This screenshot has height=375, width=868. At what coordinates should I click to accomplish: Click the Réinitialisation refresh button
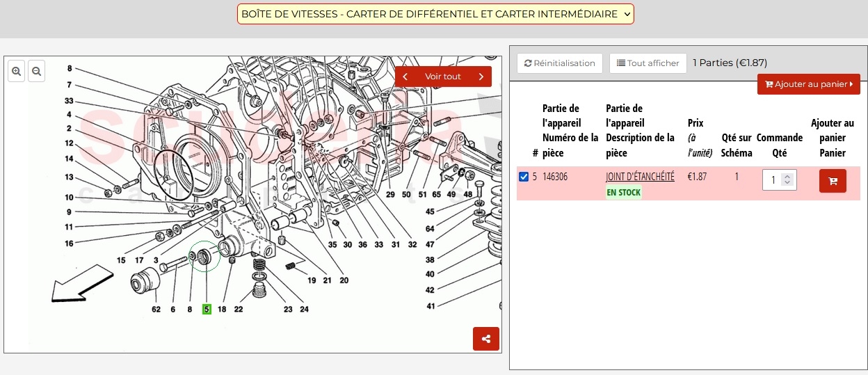560,63
